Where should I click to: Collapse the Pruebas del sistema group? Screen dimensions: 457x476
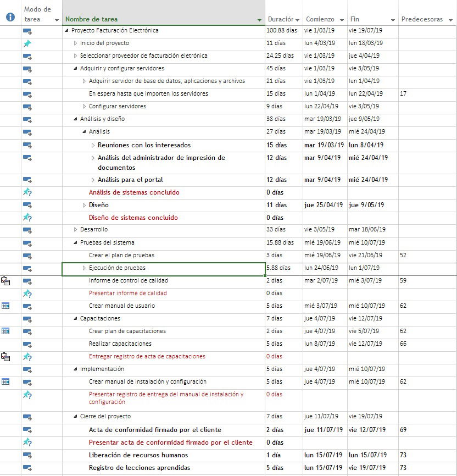pyautogui.click(x=76, y=242)
